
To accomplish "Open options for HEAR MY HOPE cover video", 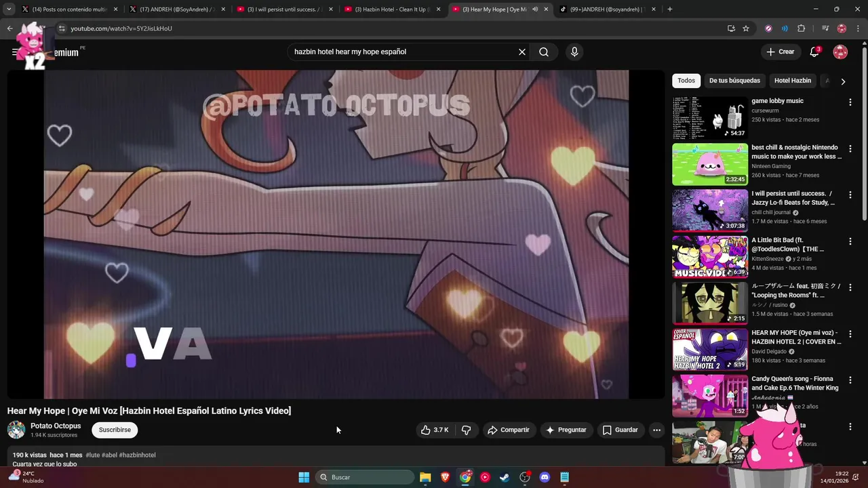I will (850, 334).
